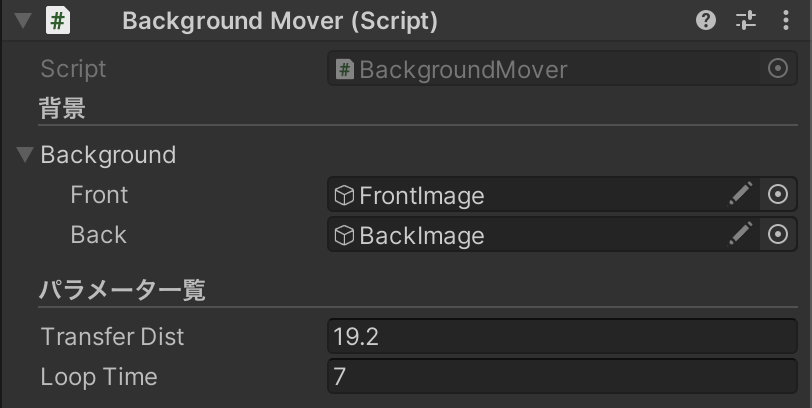
Task: Click the pencil edit icon for BackImage
Action: [740, 235]
